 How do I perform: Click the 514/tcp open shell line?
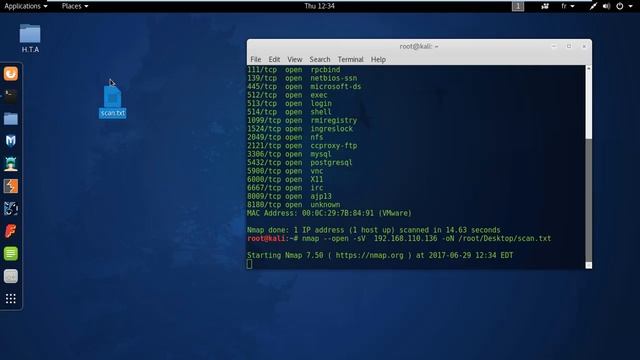pos(289,112)
